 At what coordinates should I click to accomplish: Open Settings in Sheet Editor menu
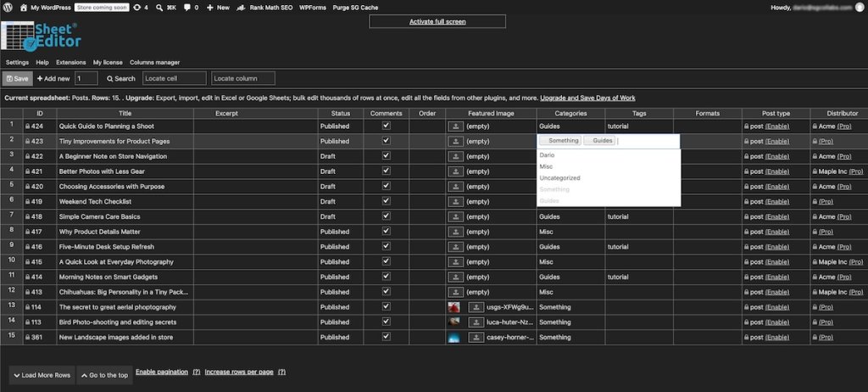(x=17, y=63)
